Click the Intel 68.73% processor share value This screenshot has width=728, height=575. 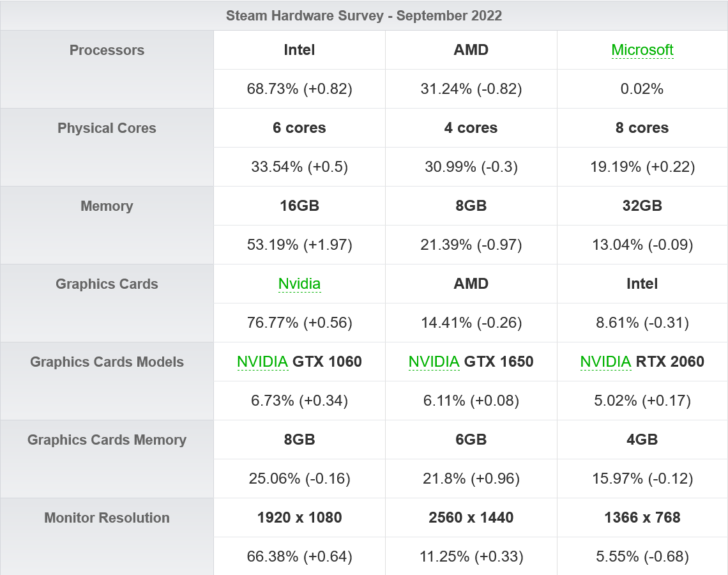coord(300,89)
